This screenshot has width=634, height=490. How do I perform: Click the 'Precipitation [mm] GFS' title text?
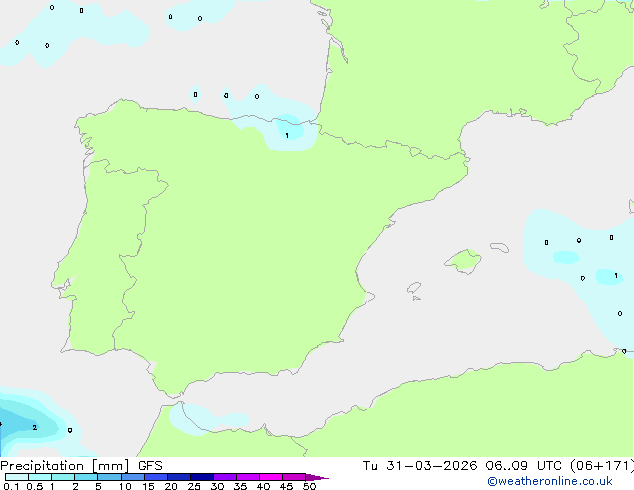coord(81,466)
